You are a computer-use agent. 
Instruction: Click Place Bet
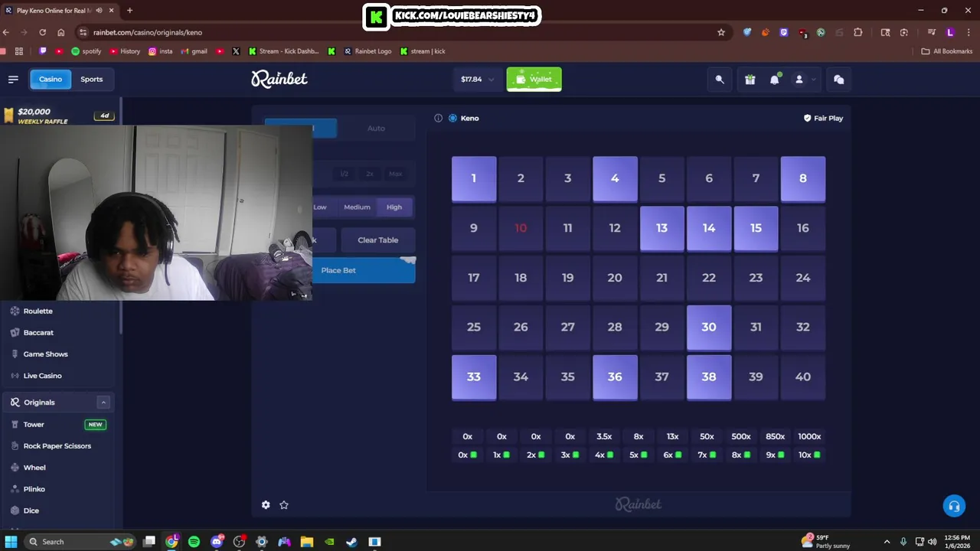[x=338, y=270]
